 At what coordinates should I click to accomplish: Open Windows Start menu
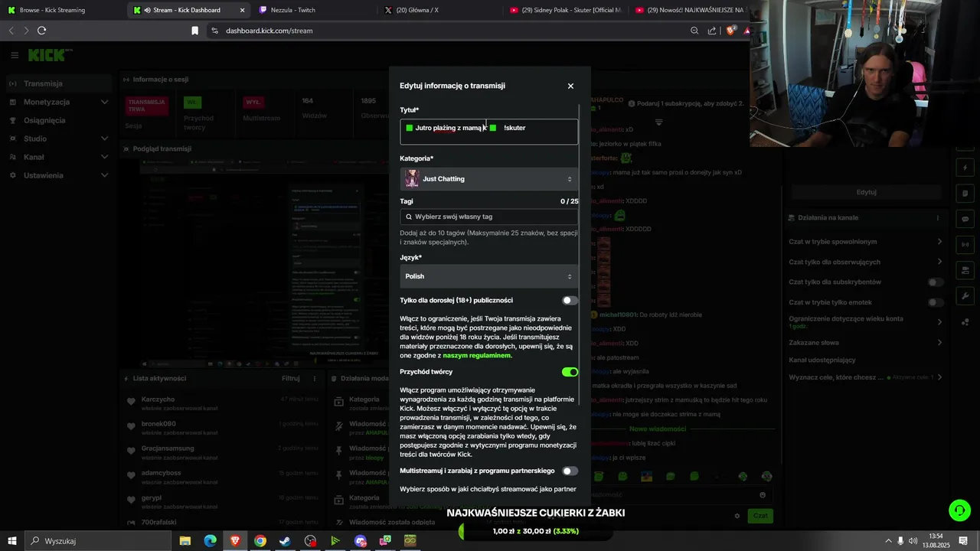pos(12,541)
